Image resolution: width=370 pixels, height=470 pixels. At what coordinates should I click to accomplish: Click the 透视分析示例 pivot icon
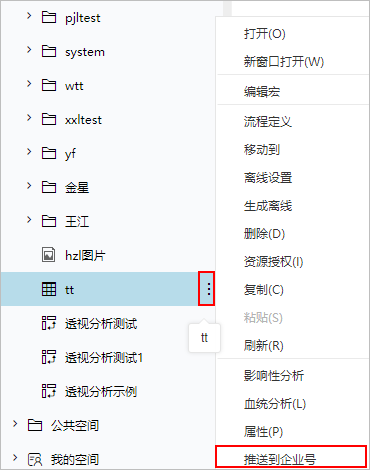click(49, 391)
